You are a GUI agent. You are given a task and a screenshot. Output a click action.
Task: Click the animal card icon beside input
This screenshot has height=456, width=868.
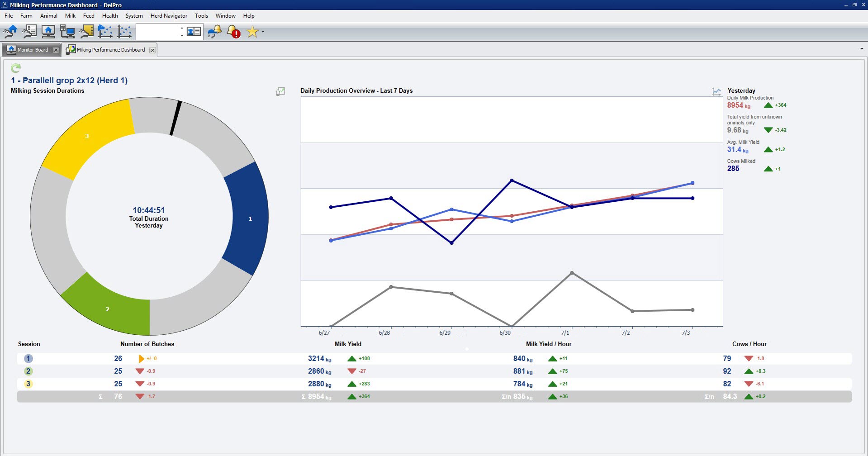(x=194, y=31)
